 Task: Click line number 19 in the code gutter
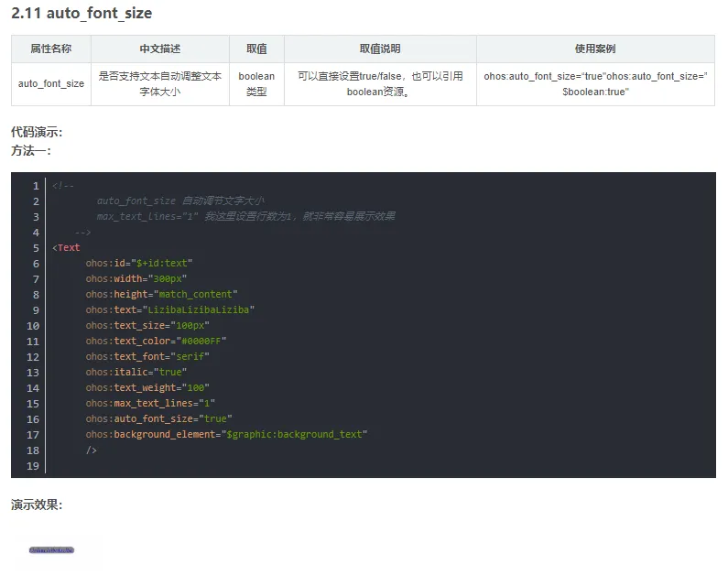point(33,466)
